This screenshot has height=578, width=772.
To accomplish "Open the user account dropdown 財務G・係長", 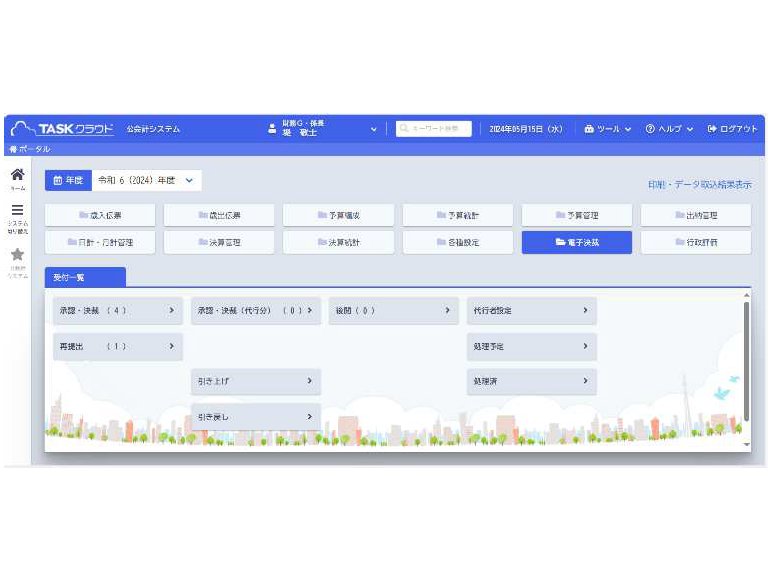I will click(322, 128).
